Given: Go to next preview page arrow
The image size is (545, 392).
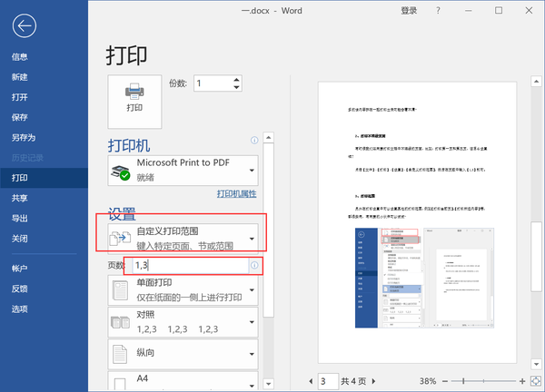Looking at the screenshot, I should point(373,381).
